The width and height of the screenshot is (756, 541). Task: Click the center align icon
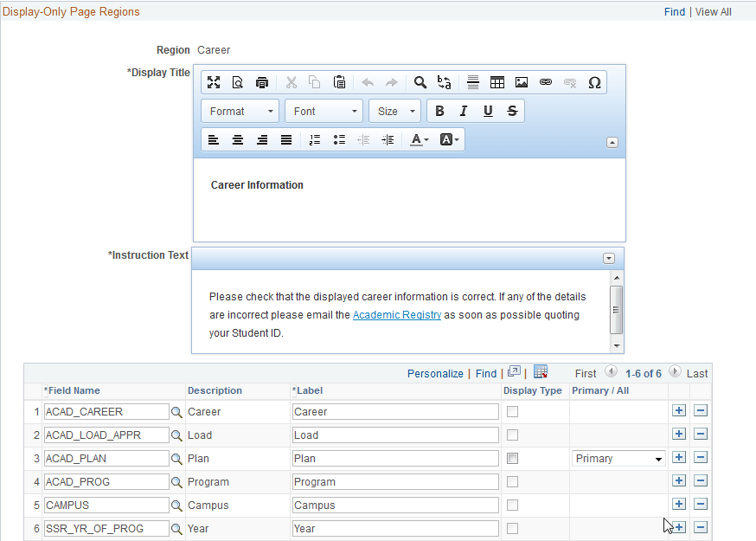[238, 140]
